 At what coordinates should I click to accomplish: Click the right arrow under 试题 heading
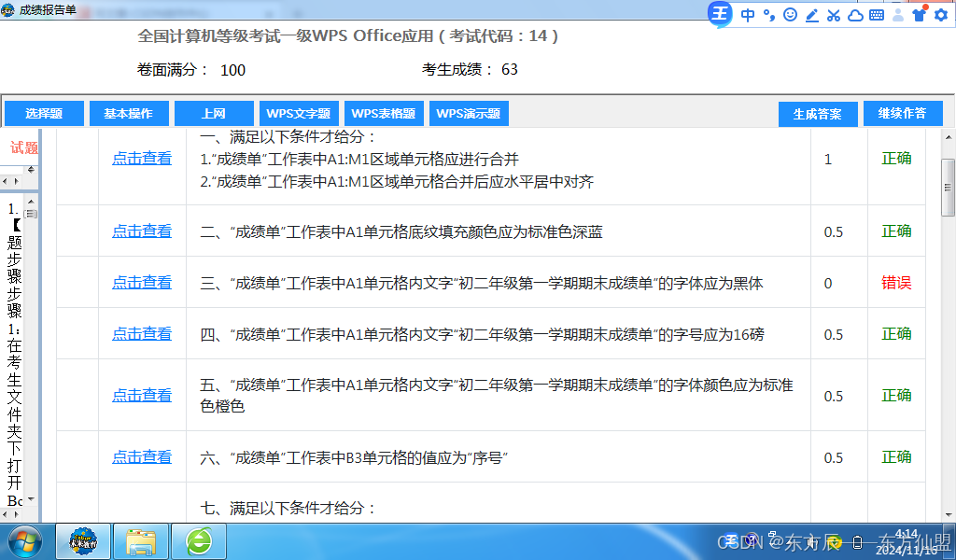16,181
